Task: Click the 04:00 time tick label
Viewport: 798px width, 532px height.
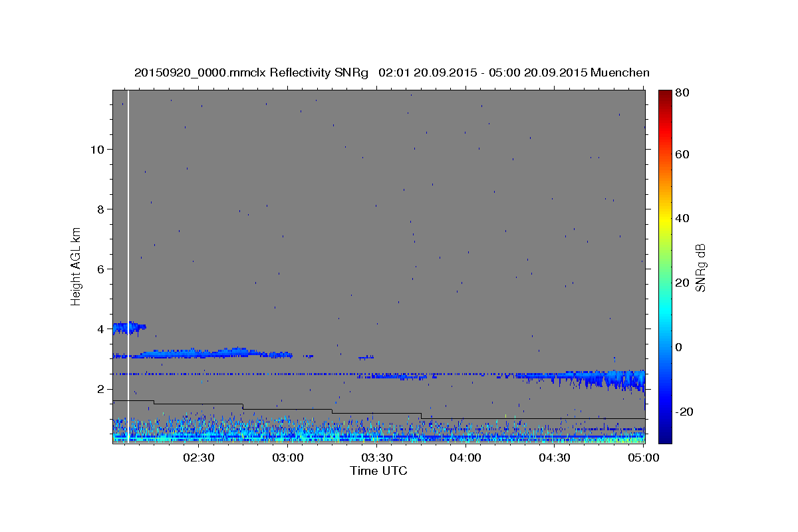Action: 466,458
